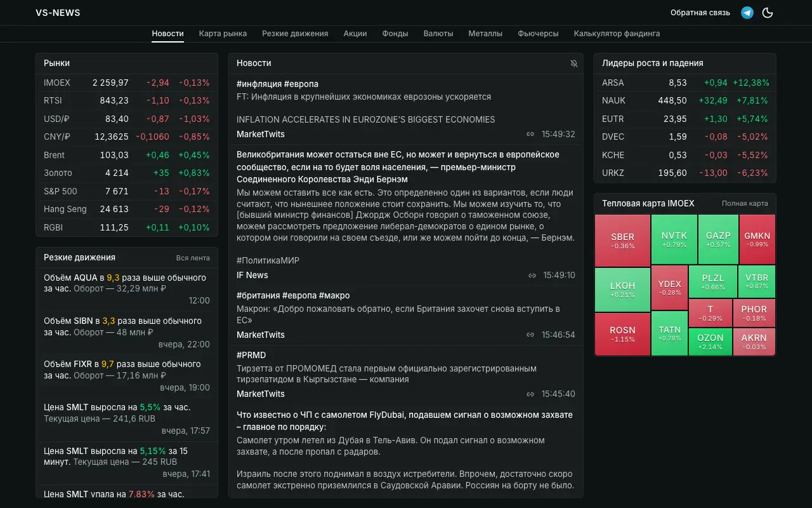The width and height of the screenshot is (812, 508).
Task: Open the AQUA volume alert
Action: tap(127, 289)
